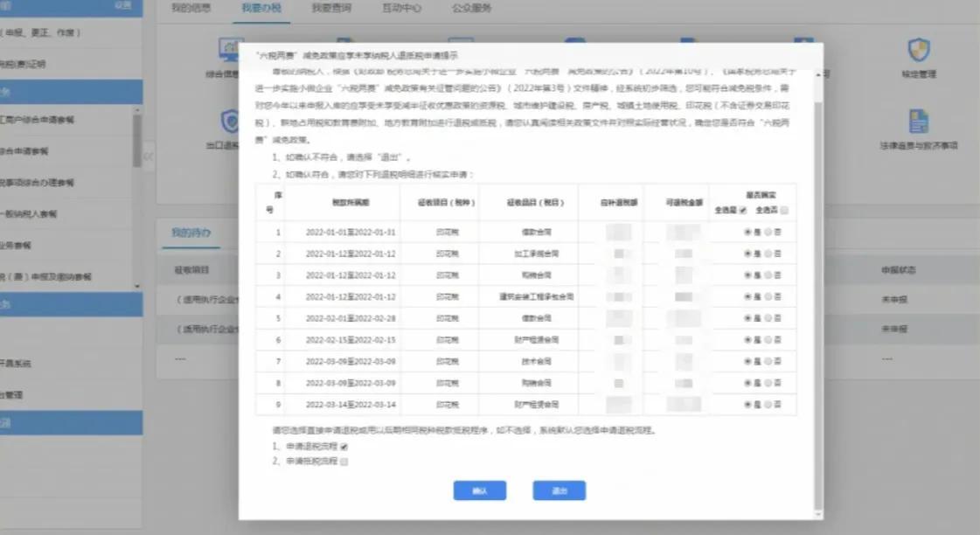This screenshot has height=535, width=980.
Task: Set row 8 购销合同 to 否
Action: [x=768, y=383]
